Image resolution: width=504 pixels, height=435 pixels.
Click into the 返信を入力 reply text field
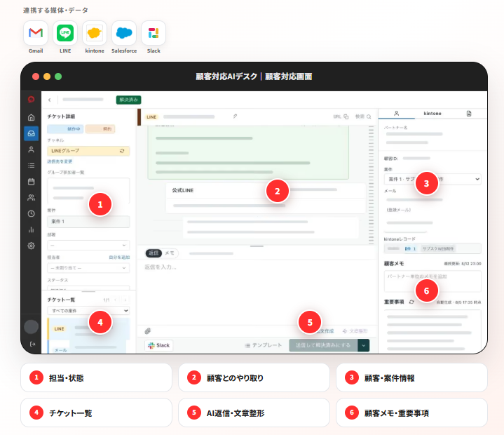[x=257, y=293]
